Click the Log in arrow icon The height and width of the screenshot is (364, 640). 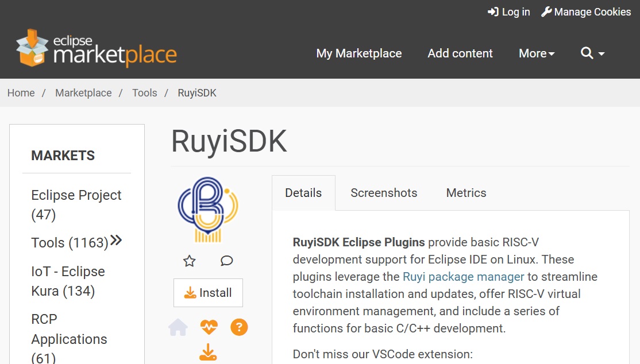[x=492, y=11]
